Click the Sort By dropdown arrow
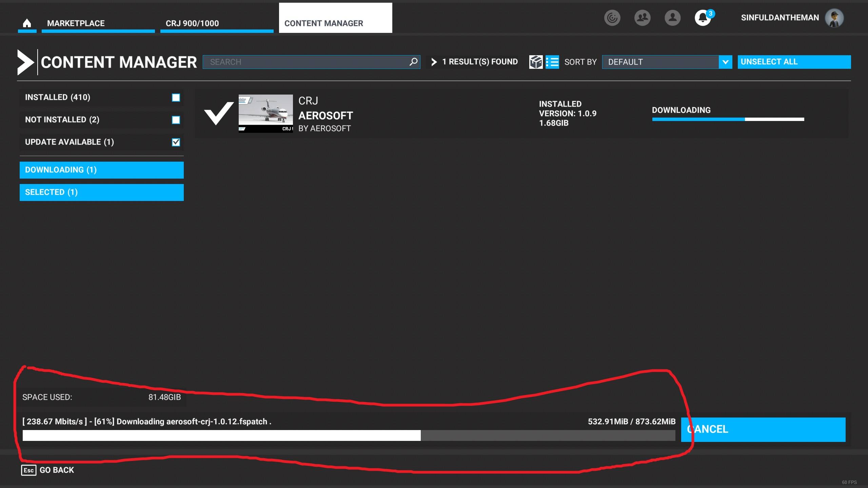The image size is (868, 488). 725,62
